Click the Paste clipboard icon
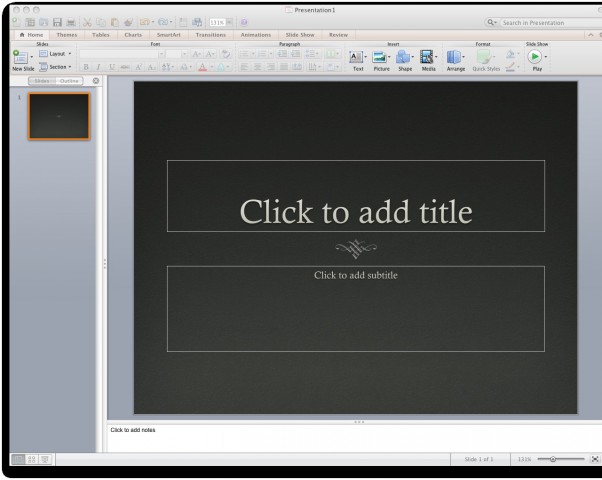The height and width of the screenshot is (480, 602). [114, 22]
